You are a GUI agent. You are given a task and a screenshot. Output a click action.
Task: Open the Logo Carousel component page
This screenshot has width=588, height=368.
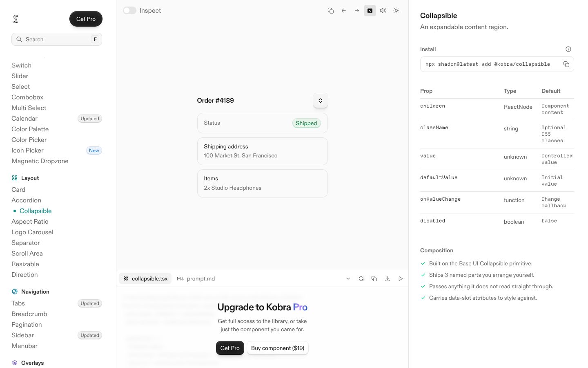coord(32,232)
